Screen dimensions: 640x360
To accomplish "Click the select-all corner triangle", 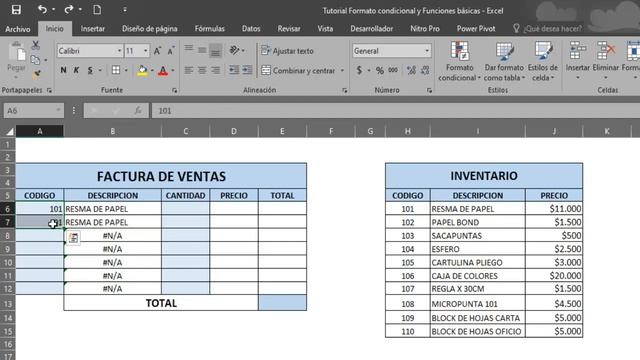I will (x=9, y=131).
